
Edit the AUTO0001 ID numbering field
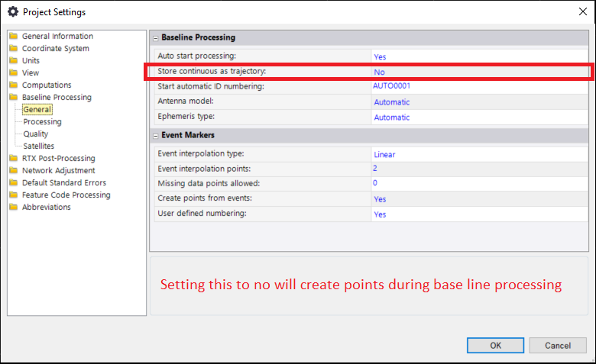392,86
